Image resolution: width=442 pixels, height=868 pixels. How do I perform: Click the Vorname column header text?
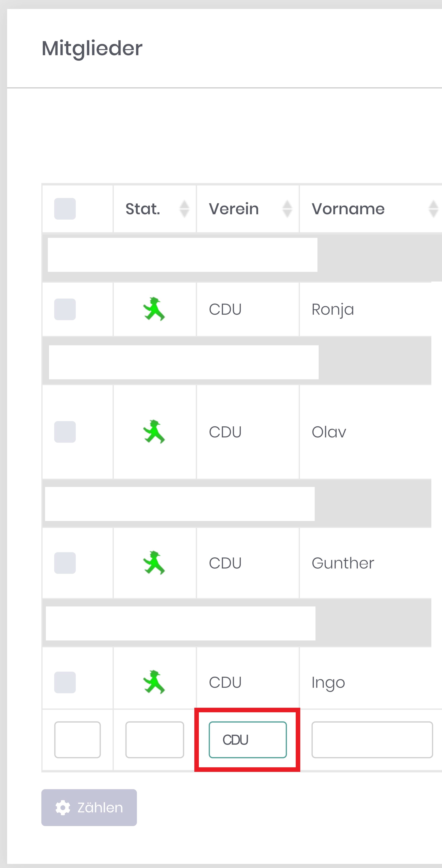click(348, 209)
